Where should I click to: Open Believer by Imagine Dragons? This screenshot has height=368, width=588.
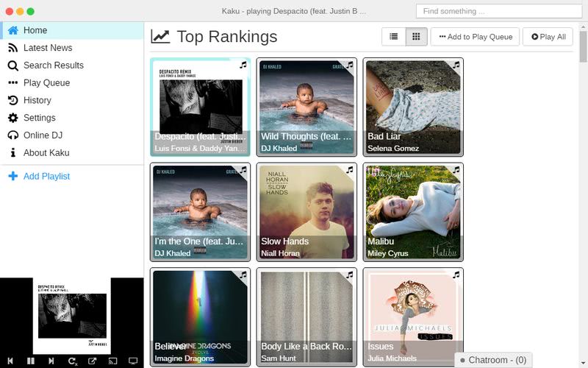click(200, 317)
